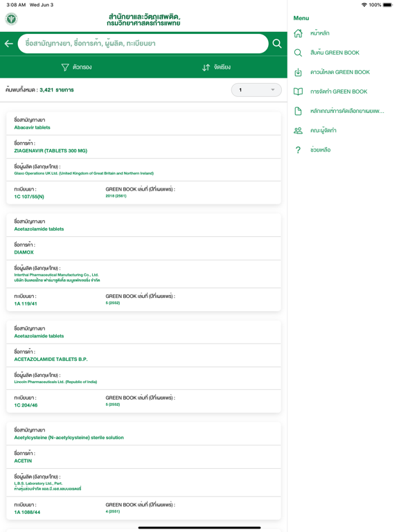The image size is (399, 532).
Task: Click Green Book volume 2018 (2561)
Action: pos(116,196)
